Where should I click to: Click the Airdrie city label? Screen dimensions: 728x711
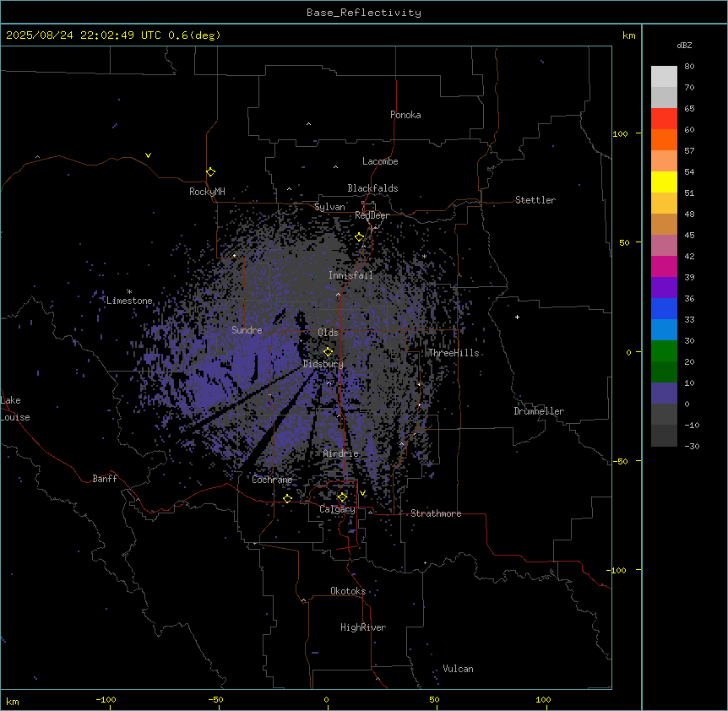point(341,453)
